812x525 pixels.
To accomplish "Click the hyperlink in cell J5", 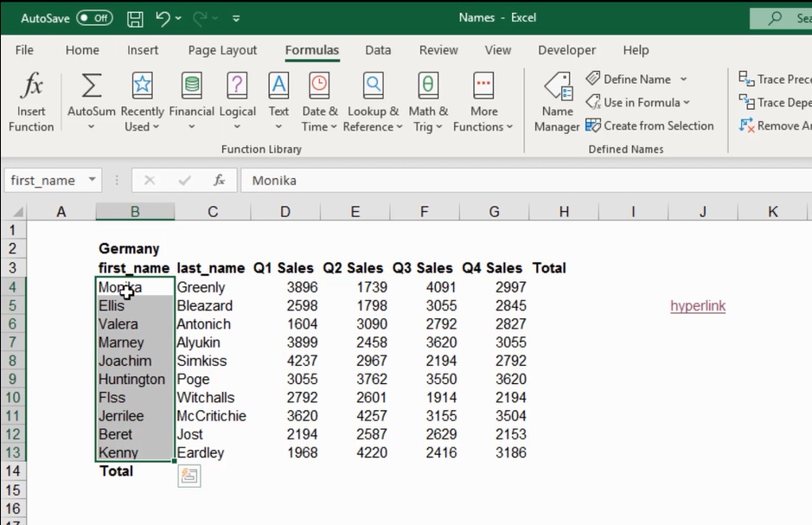I will coord(697,305).
